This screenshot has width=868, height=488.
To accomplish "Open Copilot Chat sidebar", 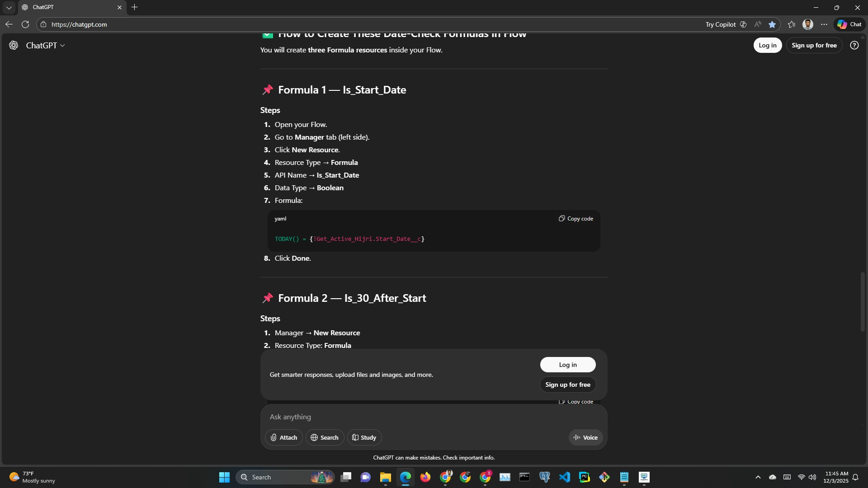I will click(x=849, y=24).
